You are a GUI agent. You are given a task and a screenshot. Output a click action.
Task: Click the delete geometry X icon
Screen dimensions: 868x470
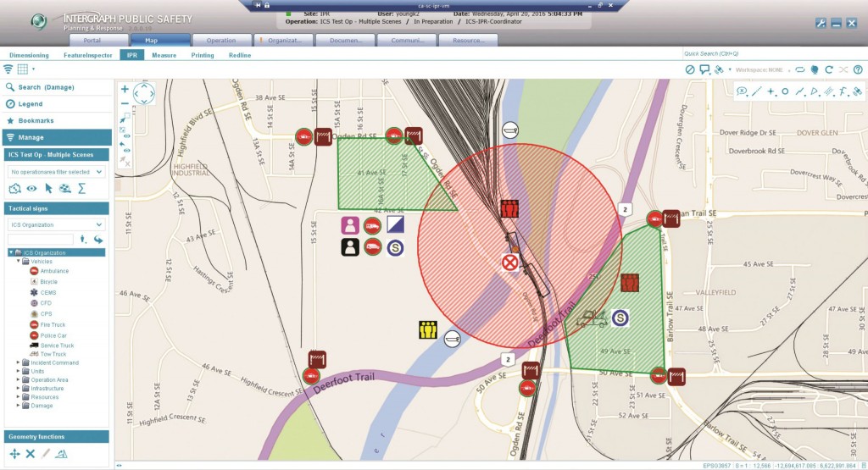pyautogui.click(x=31, y=454)
